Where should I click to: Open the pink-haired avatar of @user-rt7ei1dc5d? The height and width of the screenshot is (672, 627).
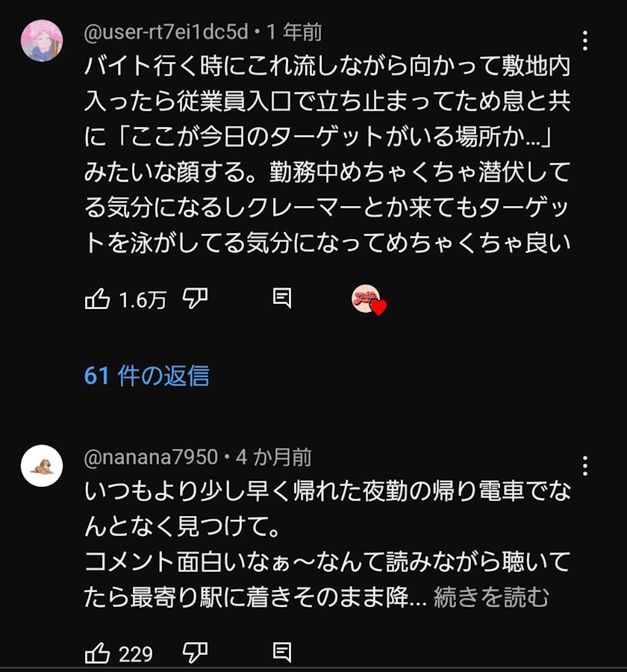(42, 40)
